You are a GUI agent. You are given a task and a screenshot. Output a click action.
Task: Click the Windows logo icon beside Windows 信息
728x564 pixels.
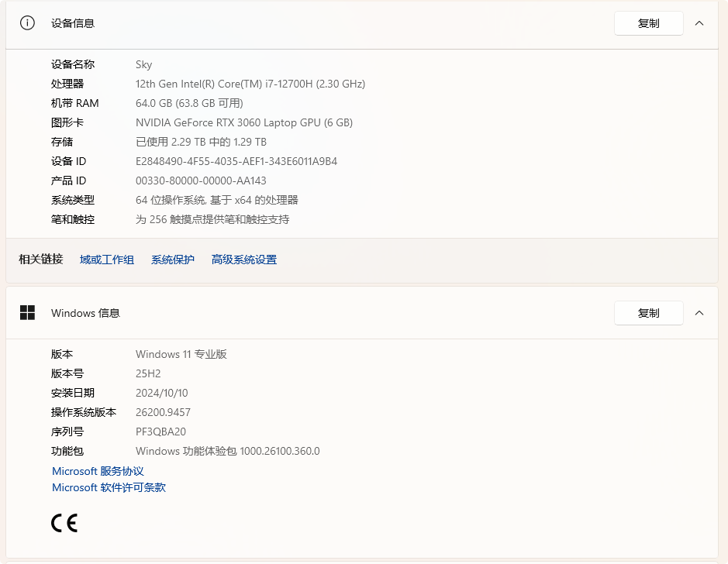(27, 313)
